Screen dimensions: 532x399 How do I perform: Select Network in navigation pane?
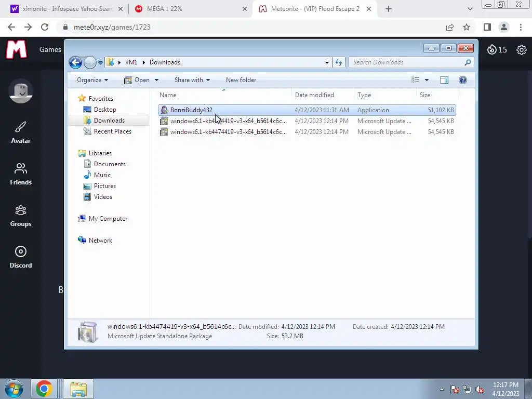pos(95,240)
